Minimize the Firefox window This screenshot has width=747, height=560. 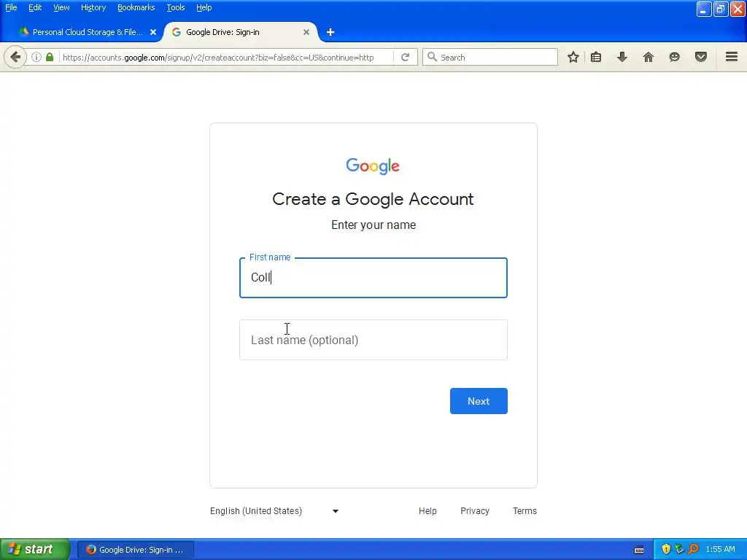704,9
